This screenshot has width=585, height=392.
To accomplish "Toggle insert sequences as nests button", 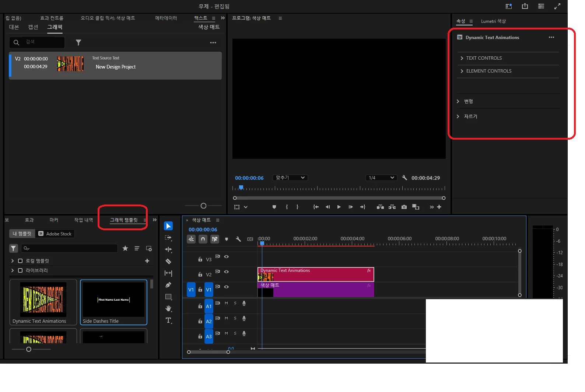I will (191, 239).
